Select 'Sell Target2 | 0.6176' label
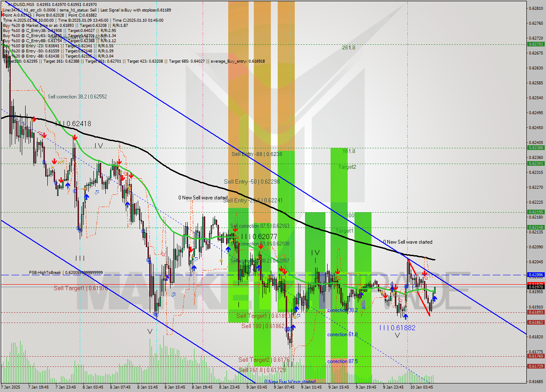546x392 pixels. tap(264, 360)
